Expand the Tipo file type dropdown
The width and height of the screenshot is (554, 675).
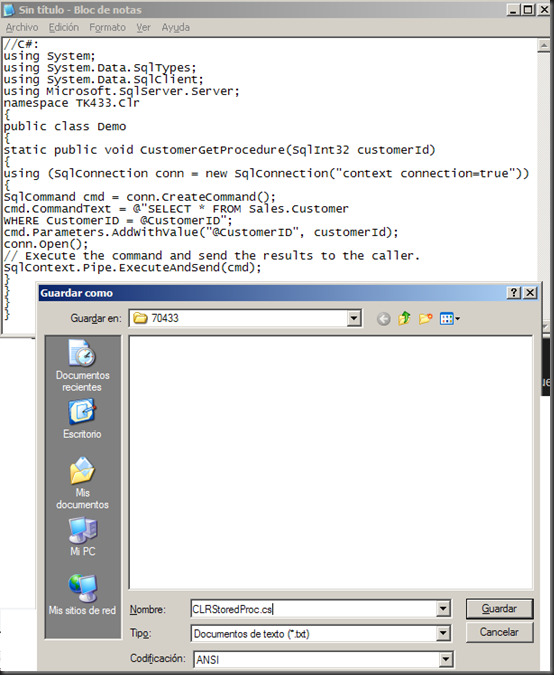443,633
